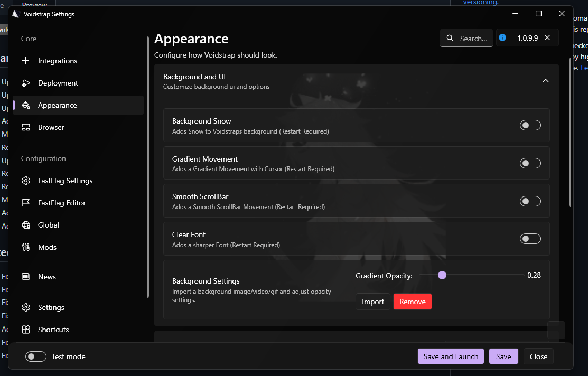Click the plus icon beside Integrations
588x376 pixels.
tap(25, 60)
